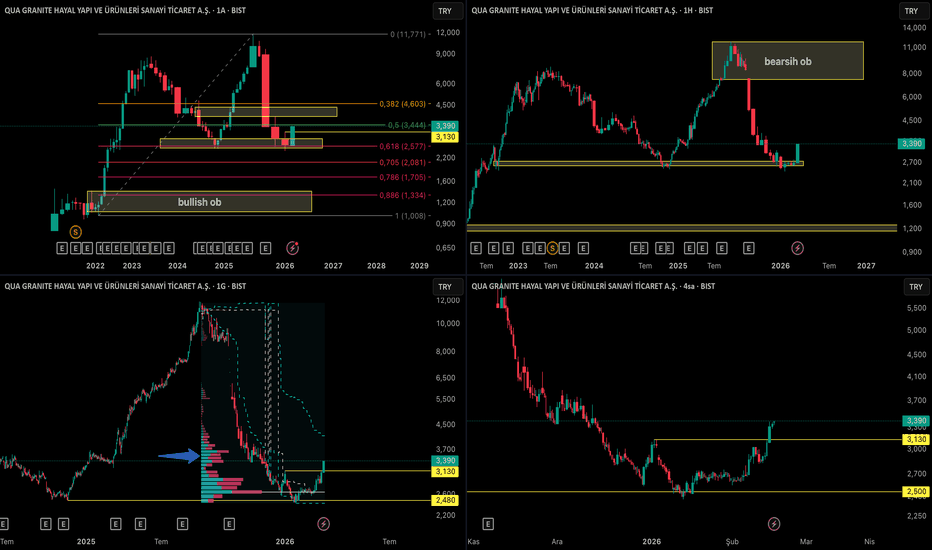
Task: Click the QUA Granite 1G BIST chart title
Action: click(125, 286)
